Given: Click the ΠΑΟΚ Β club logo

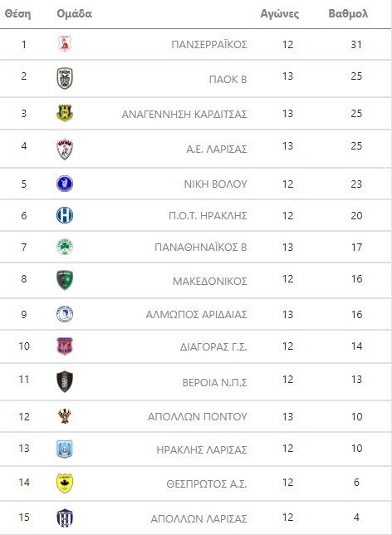Looking at the screenshot, I should coord(65,78).
